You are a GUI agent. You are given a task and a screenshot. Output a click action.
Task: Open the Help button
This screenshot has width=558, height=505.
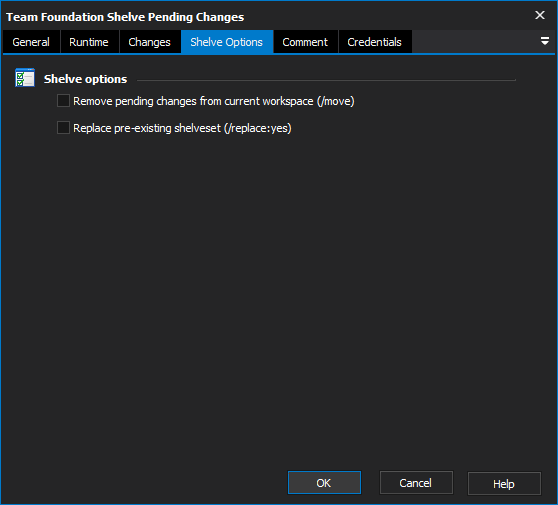pos(504,483)
